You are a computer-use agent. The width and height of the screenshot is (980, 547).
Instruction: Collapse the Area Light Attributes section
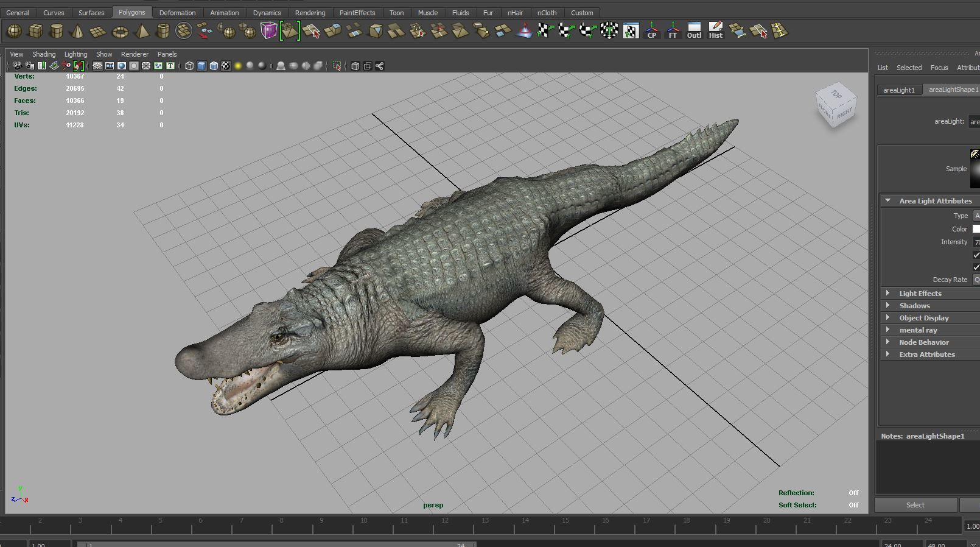pos(887,200)
